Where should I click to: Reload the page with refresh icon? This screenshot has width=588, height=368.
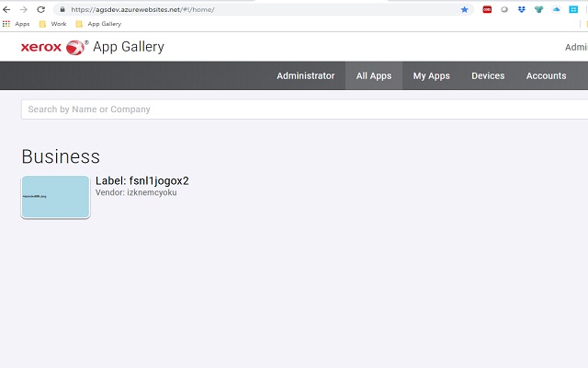(x=40, y=9)
